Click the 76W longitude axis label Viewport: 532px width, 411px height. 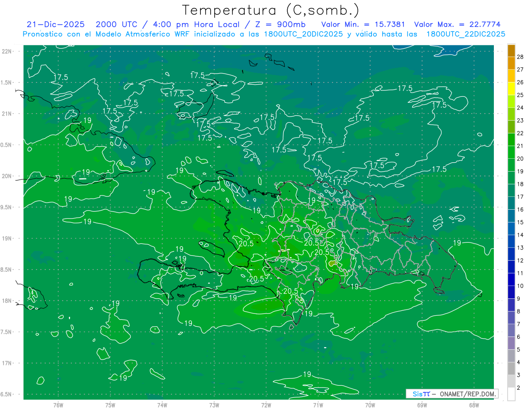click(58, 405)
